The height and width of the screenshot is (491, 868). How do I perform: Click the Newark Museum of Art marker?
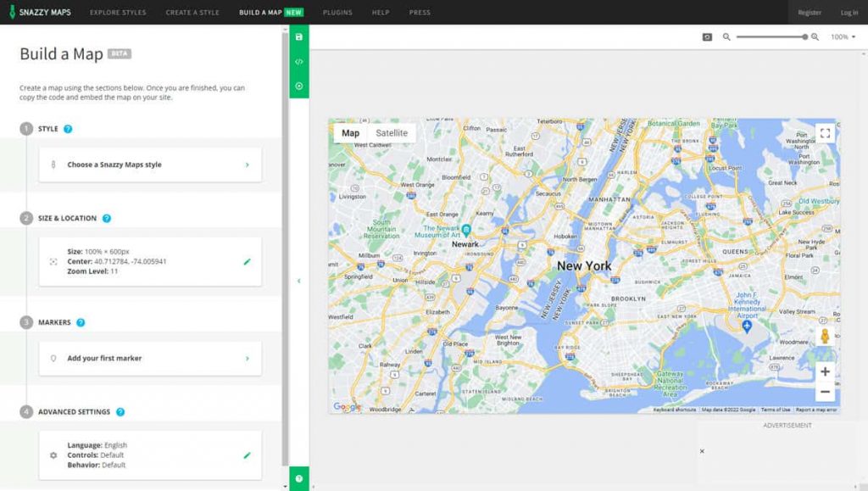(x=466, y=229)
